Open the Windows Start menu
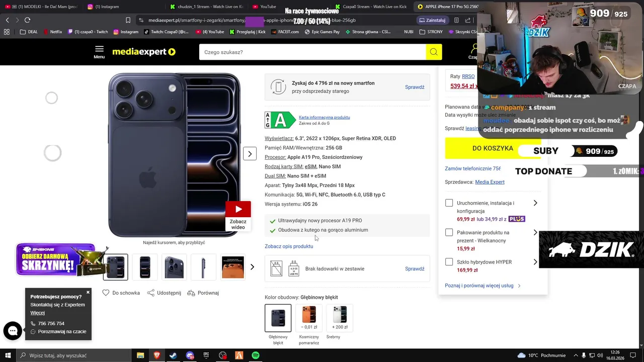 8,355
